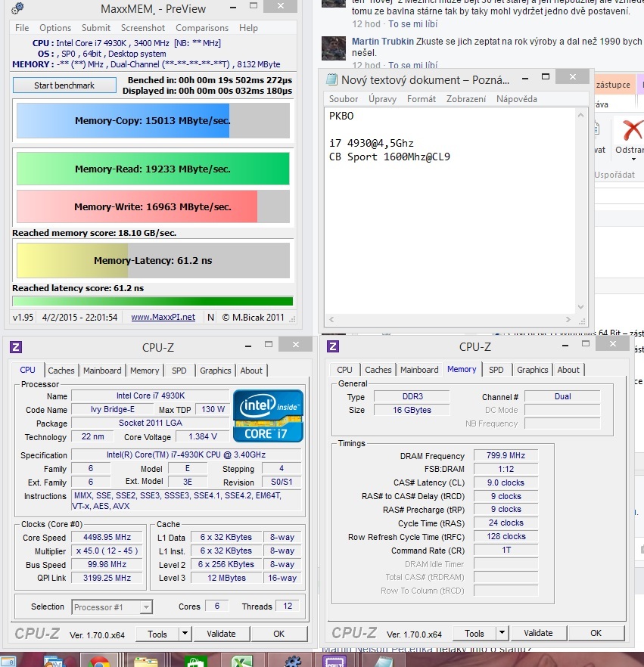Switch to About tab in left CPU-Z window

point(251,370)
